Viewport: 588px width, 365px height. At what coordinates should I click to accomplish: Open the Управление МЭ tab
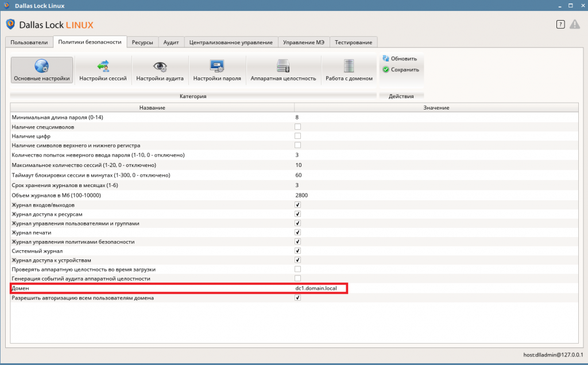pos(304,42)
